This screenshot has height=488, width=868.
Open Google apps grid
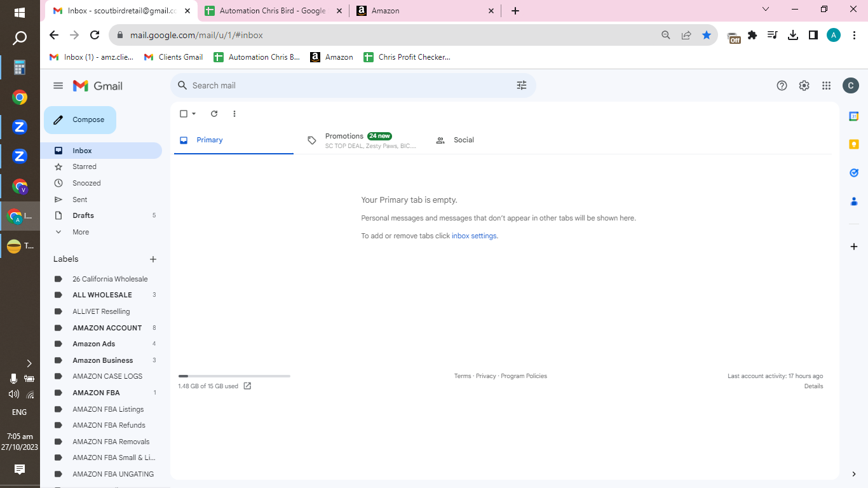826,86
